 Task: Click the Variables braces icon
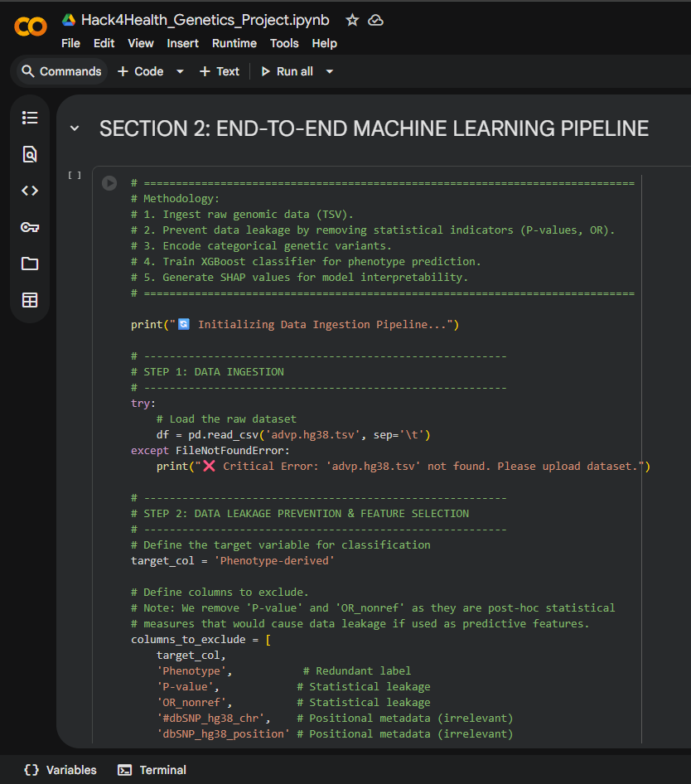click(x=31, y=770)
